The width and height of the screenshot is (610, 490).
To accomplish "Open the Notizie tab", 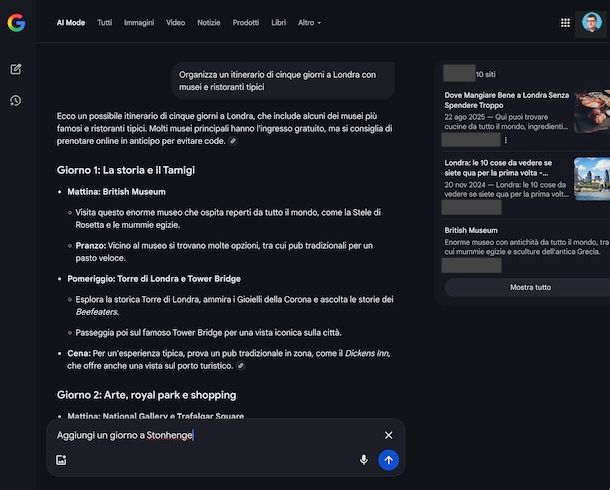I will tap(209, 22).
